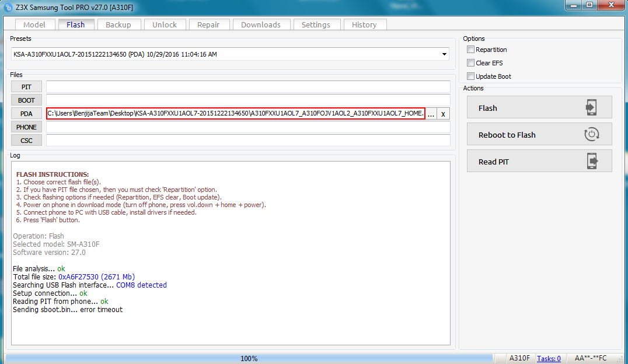Click the PIT file path field
Image resolution: width=628 pixels, height=364 pixels.
pyautogui.click(x=248, y=87)
